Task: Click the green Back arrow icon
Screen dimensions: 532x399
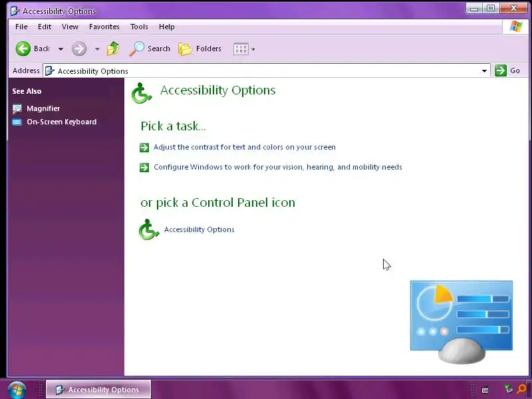Action: (23, 49)
